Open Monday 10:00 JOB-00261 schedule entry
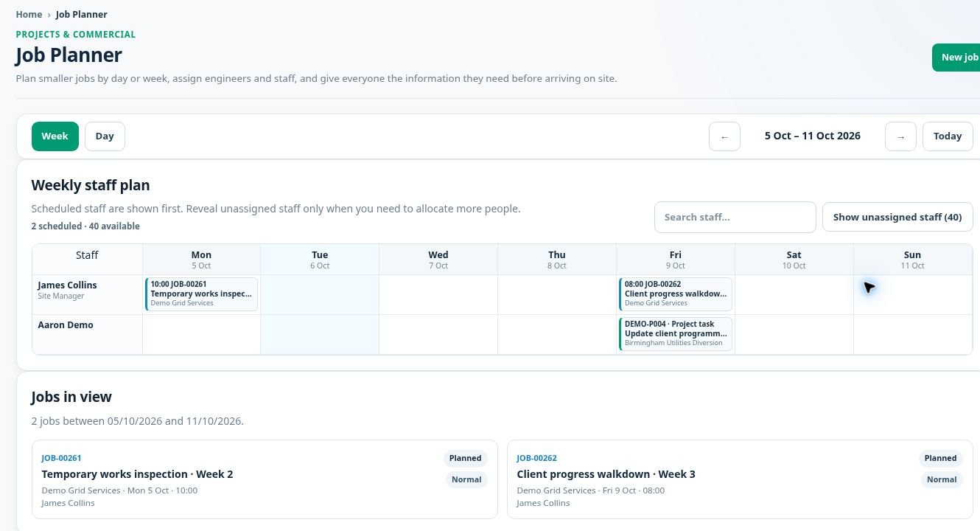The height and width of the screenshot is (531, 980). pyautogui.click(x=202, y=294)
